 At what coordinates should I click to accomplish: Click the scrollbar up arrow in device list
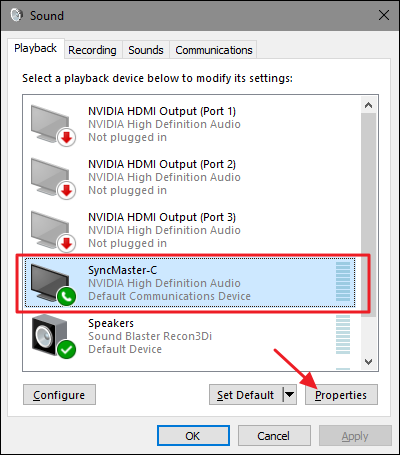click(x=368, y=105)
